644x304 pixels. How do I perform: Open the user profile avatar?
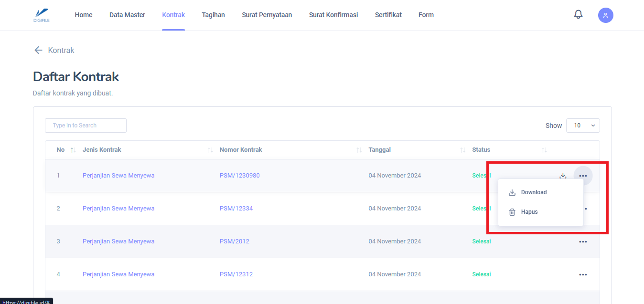click(605, 15)
